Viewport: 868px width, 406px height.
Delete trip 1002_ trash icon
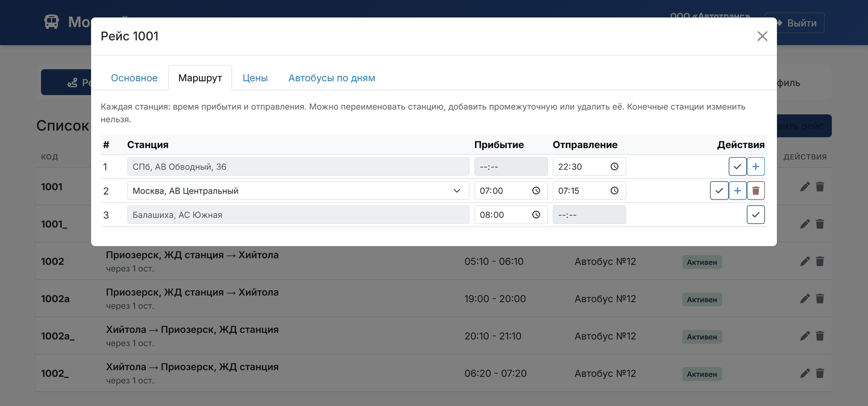coord(820,373)
